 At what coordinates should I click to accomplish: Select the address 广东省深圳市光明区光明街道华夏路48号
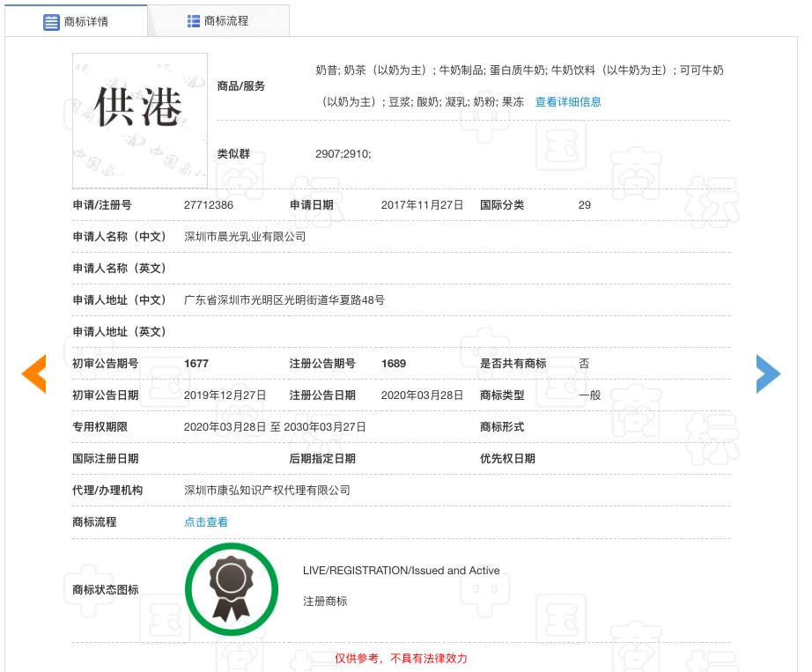(x=284, y=300)
